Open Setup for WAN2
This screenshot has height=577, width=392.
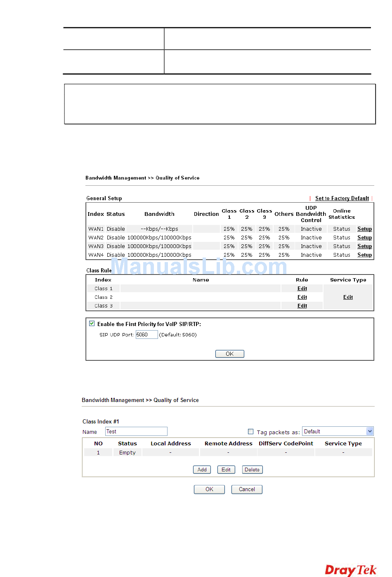coord(364,238)
